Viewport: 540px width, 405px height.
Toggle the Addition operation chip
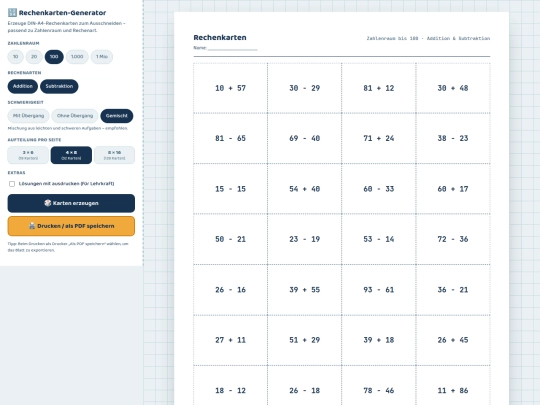23,86
